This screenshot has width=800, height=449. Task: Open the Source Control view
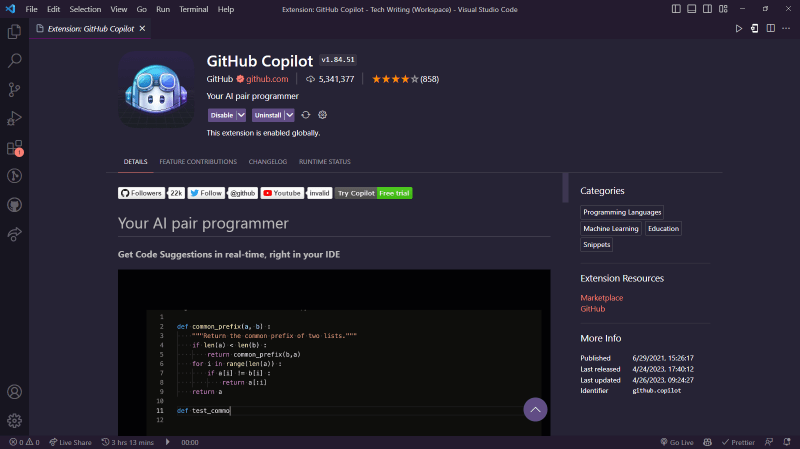(14, 90)
